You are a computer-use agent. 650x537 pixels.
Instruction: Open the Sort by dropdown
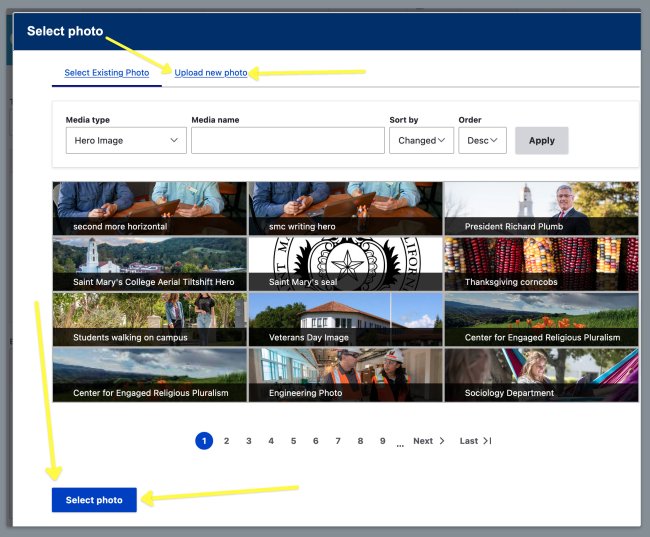coord(421,141)
